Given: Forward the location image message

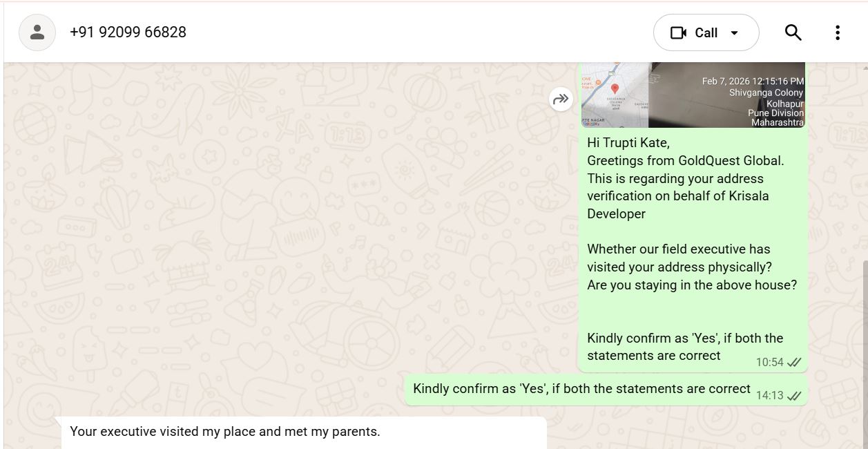Looking at the screenshot, I should point(561,99).
